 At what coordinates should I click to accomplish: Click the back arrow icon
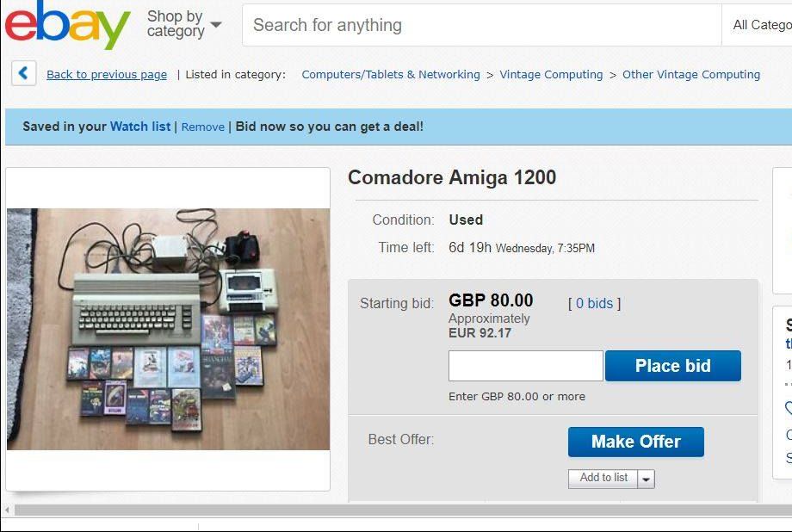coord(24,73)
